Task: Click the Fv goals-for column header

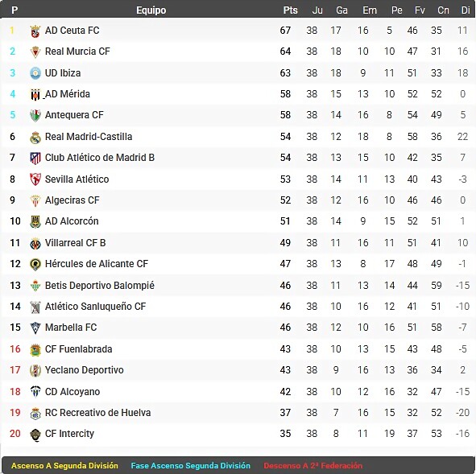Action: tap(420, 10)
